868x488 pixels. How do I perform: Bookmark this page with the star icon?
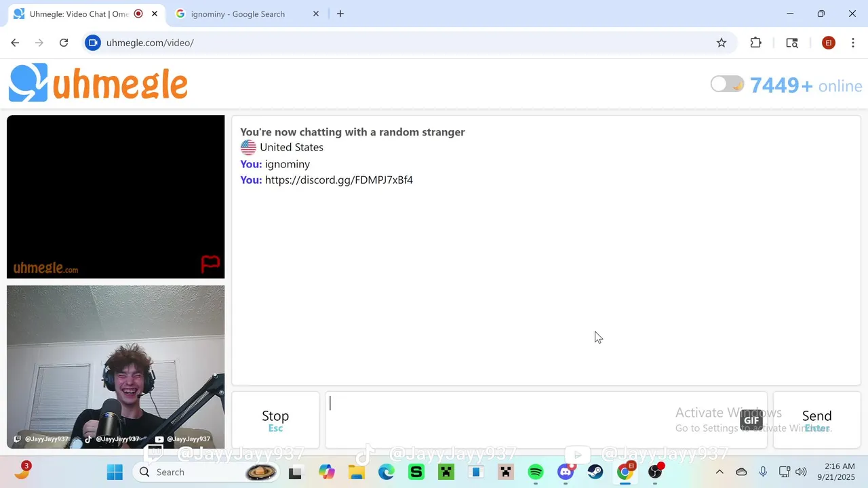point(722,43)
